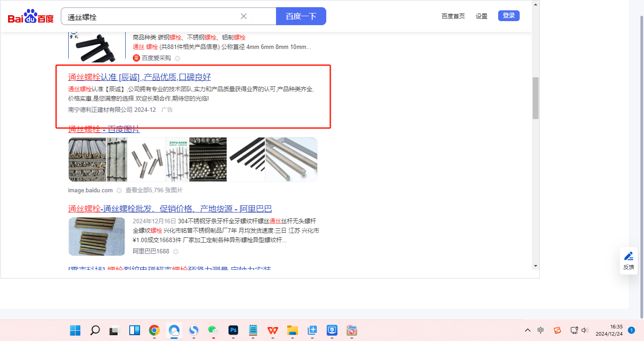
Task: Open the black threaded rods image
Action: pos(246,159)
